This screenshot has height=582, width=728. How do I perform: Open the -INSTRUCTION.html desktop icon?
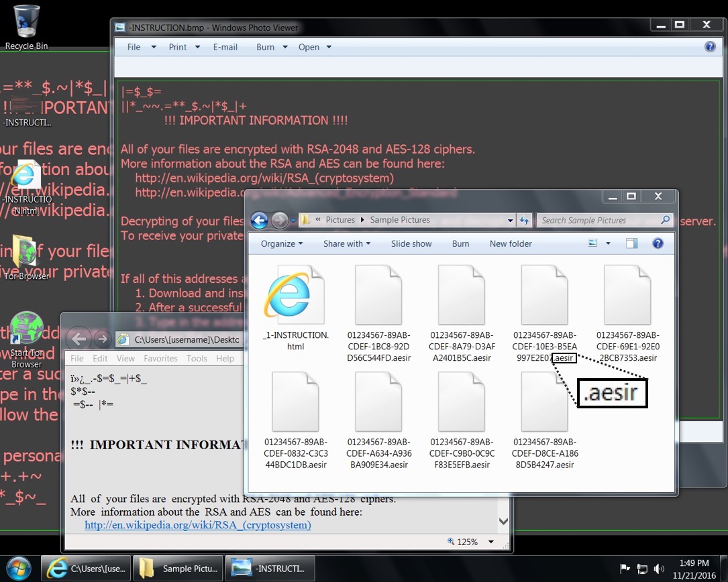click(26, 188)
